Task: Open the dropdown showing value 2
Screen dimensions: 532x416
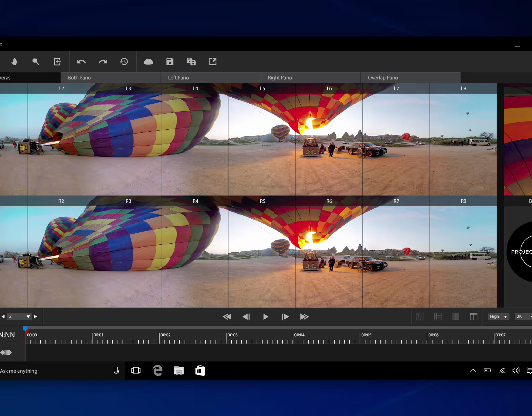Action: [19, 317]
